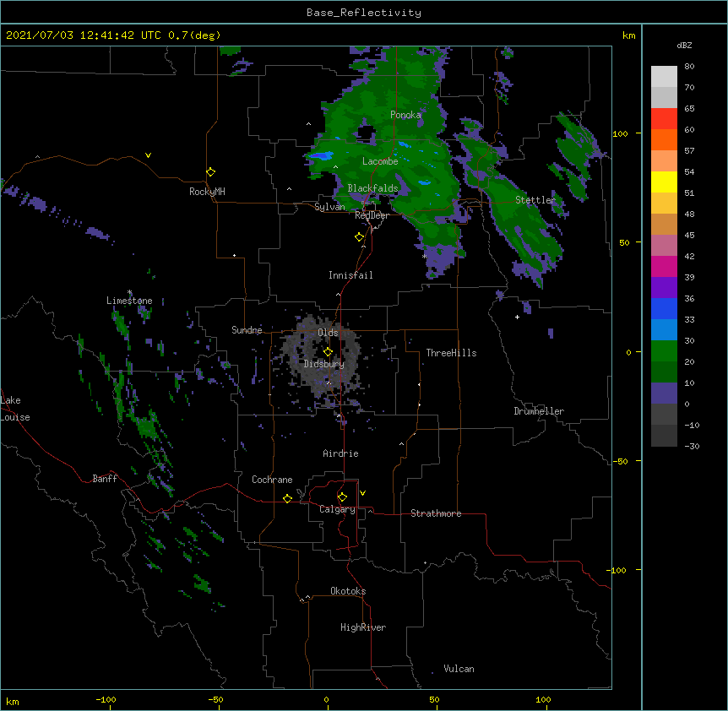The width and height of the screenshot is (728, 711).
Task: Click the Banff label
Action: pyautogui.click(x=105, y=479)
